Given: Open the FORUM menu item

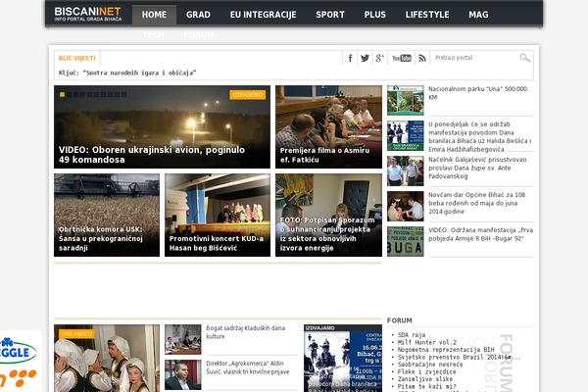Looking at the screenshot, I should [199, 34].
